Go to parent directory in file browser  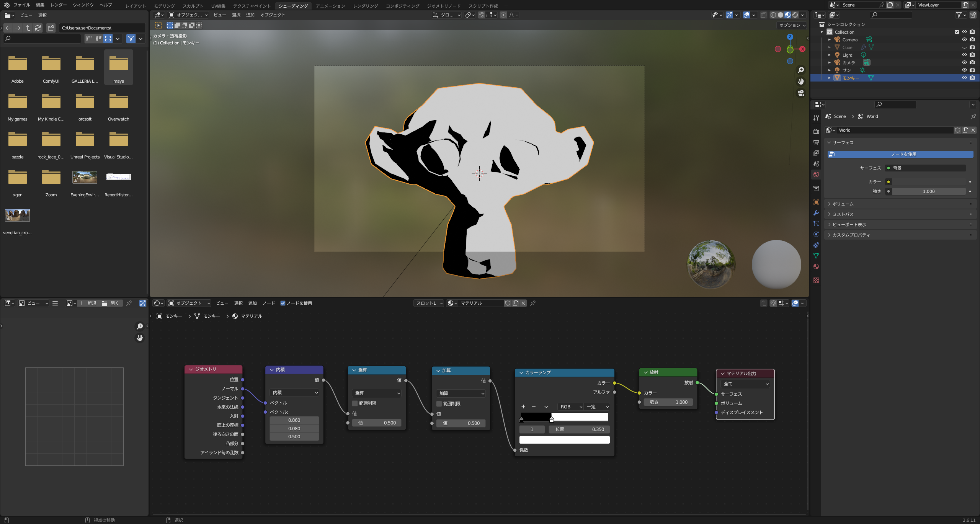pyautogui.click(x=28, y=28)
